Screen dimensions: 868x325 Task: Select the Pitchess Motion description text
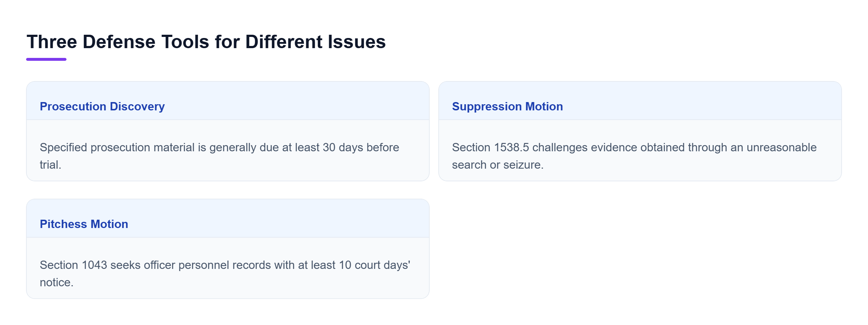click(225, 274)
